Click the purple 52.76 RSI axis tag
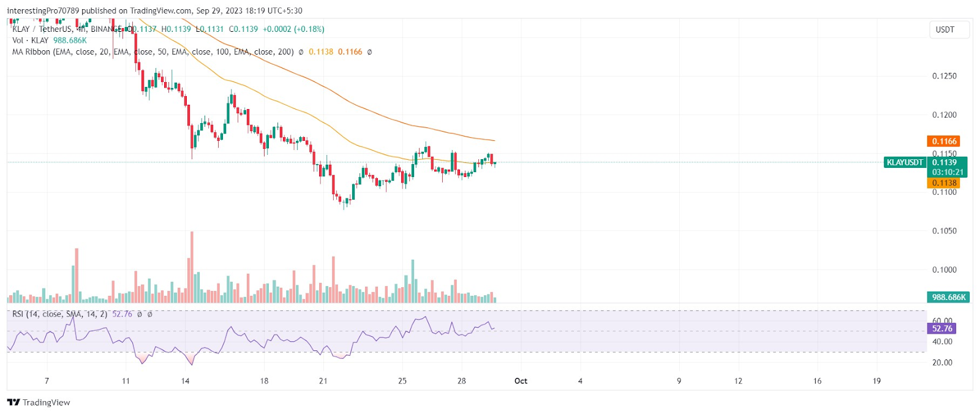 941,329
